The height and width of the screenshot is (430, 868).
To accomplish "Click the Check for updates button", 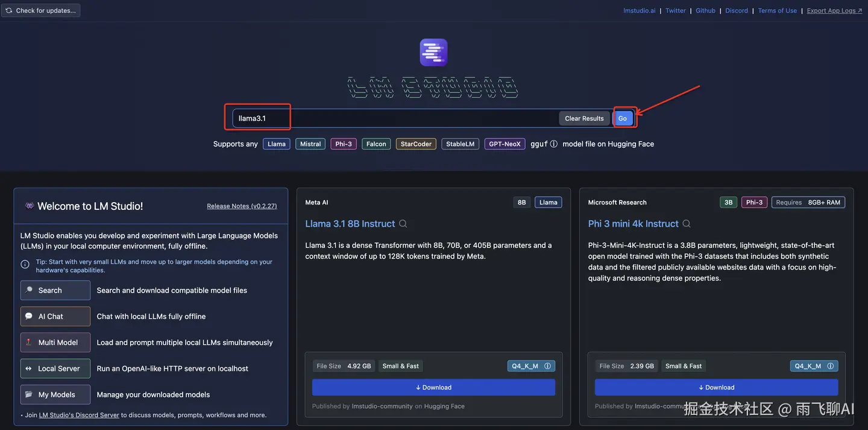I will pyautogui.click(x=40, y=10).
